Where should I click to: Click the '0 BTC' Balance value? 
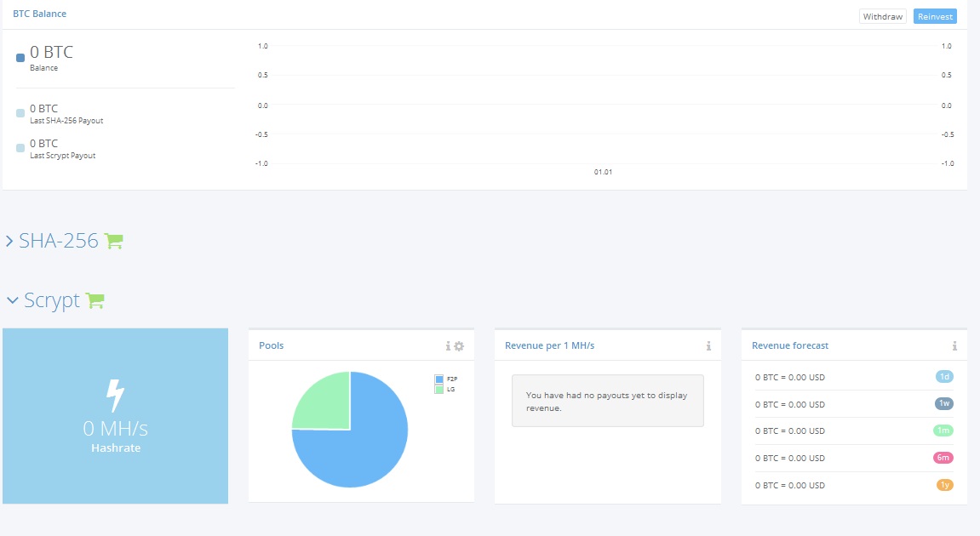51,52
